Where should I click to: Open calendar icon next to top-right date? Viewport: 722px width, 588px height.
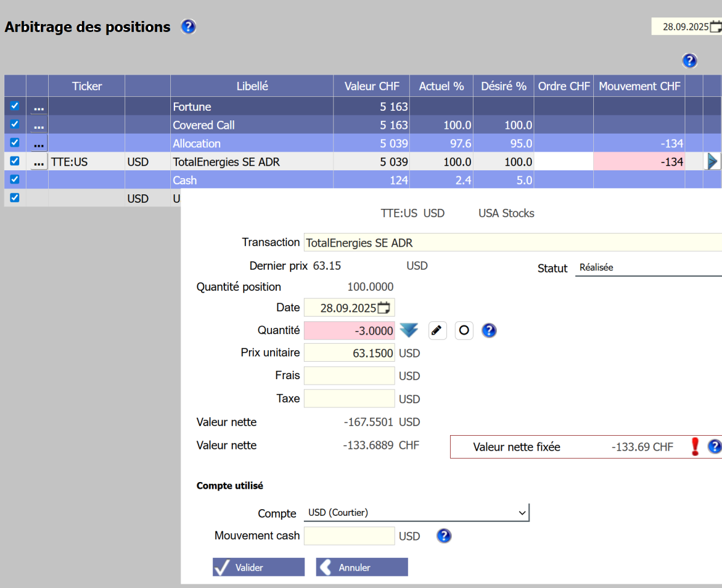[x=715, y=26]
